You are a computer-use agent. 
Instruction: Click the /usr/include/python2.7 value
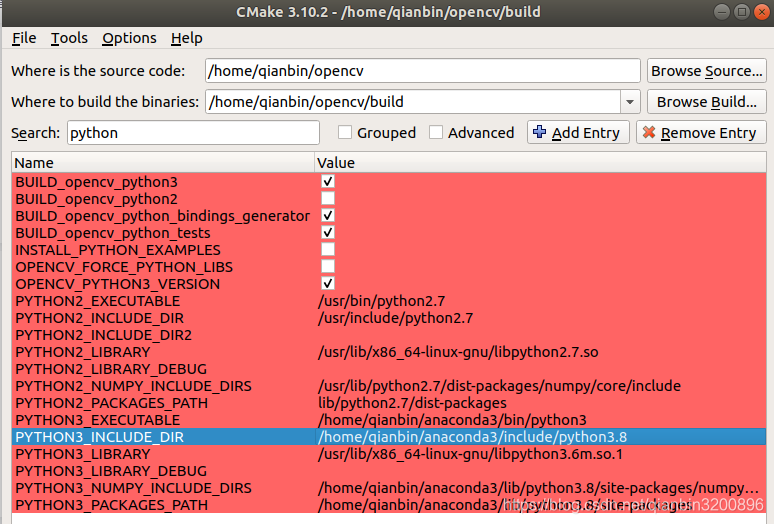point(395,318)
